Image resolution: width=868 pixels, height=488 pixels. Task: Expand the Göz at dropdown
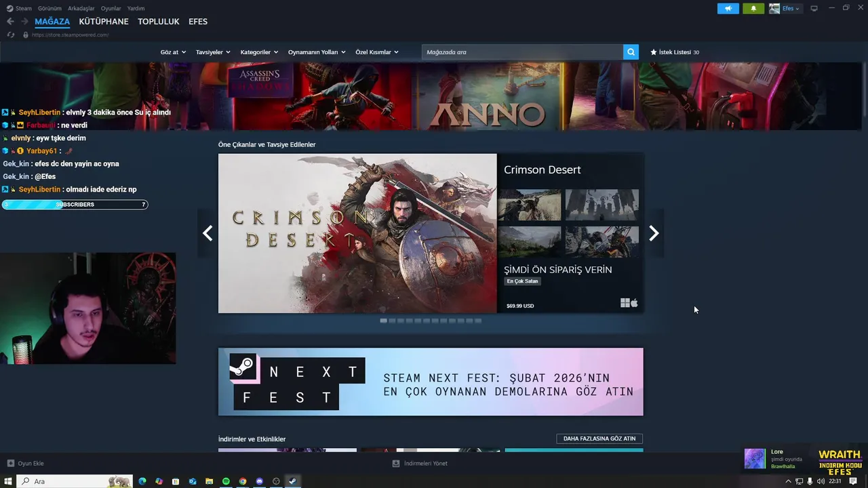click(x=173, y=52)
